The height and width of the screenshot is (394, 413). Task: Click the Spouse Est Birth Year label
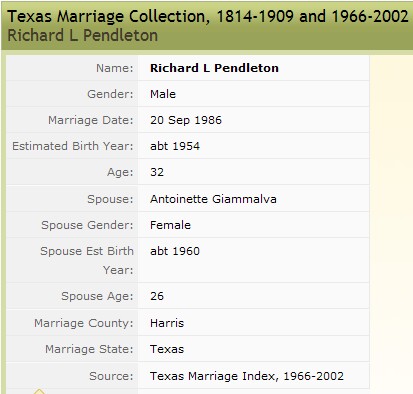click(x=87, y=260)
